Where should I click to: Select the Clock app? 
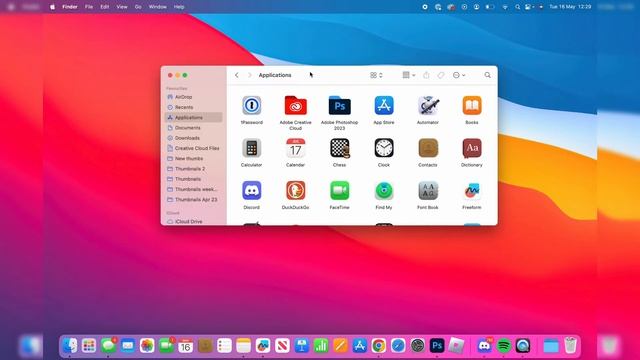[x=384, y=148]
